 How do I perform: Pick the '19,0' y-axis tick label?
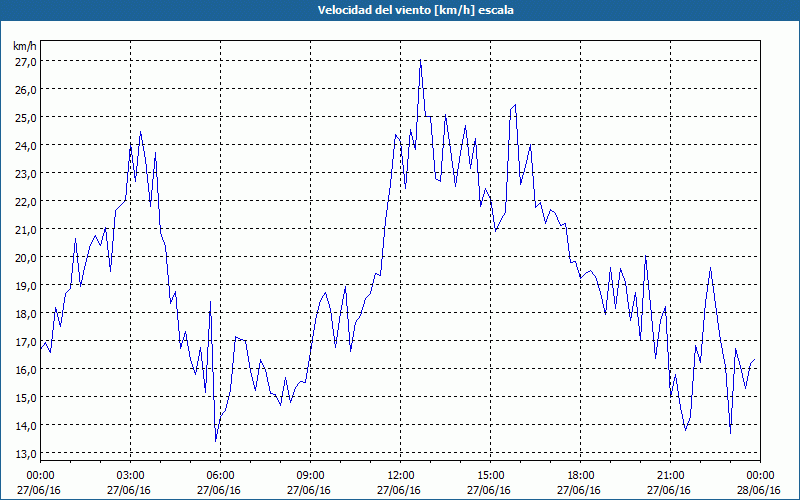[x=24, y=285]
